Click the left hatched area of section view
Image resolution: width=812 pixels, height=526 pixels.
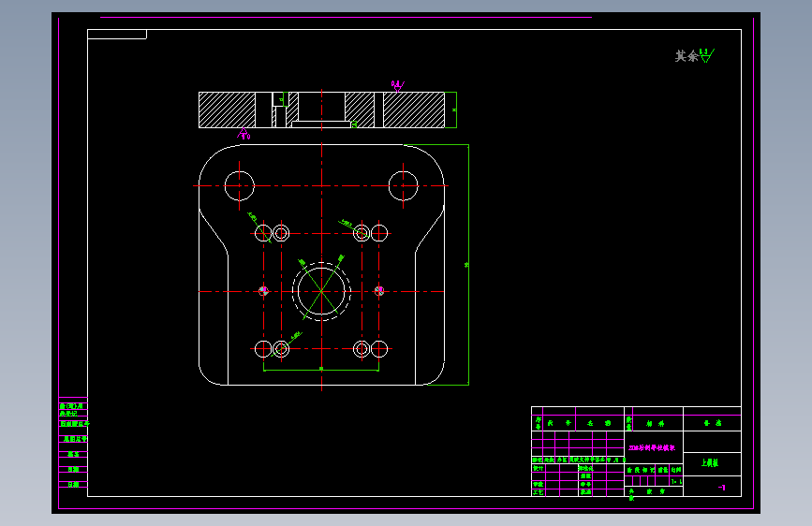[x=227, y=110]
